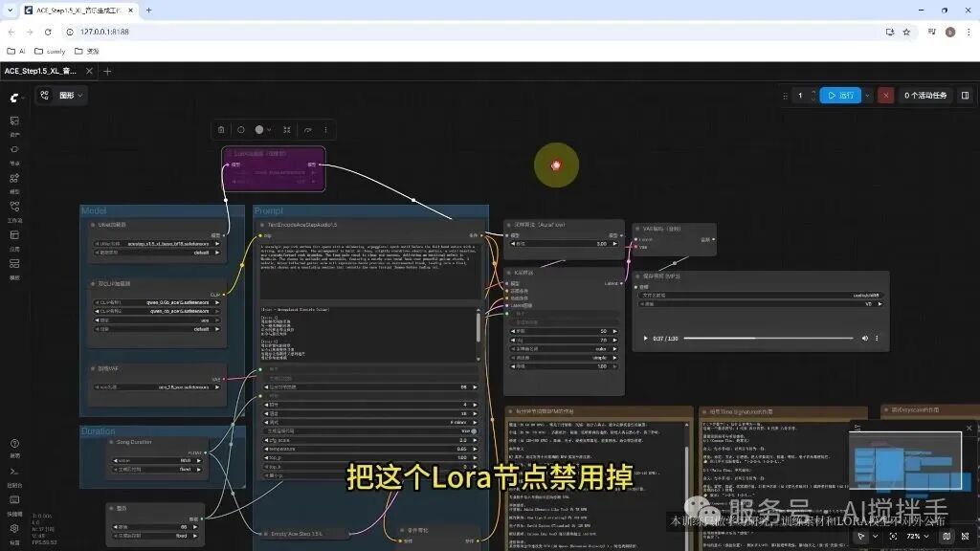This screenshot has height=551, width=980.
Task: Toggle the minimap map icon
Action: (x=947, y=536)
